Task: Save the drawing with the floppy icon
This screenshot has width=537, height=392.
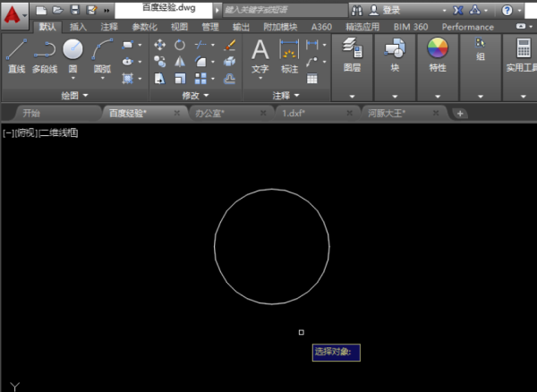Action: click(74, 10)
